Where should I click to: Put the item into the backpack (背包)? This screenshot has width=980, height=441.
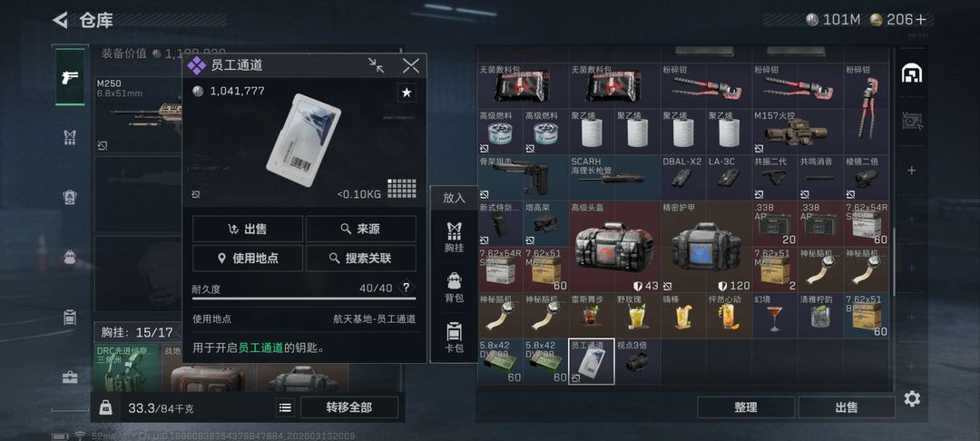(x=455, y=288)
